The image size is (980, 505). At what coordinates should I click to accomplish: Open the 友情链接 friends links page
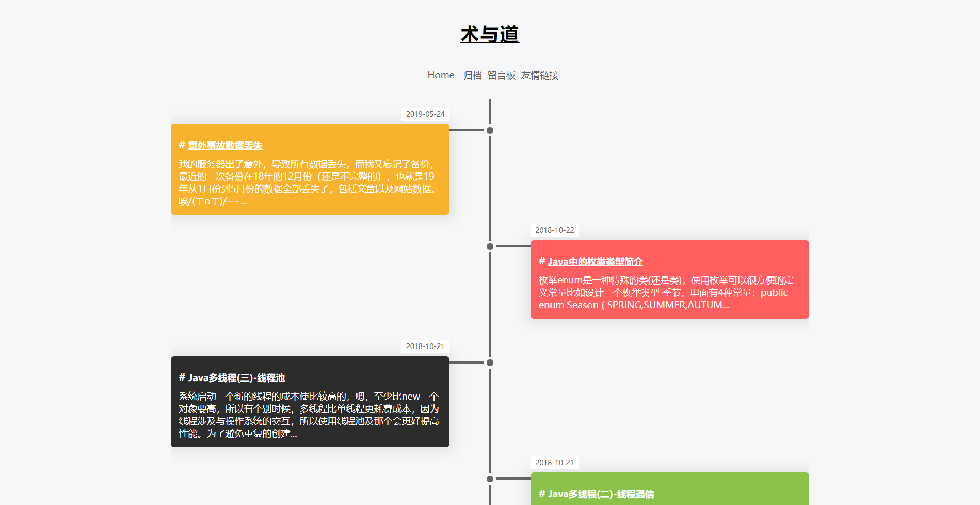[539, 75]
